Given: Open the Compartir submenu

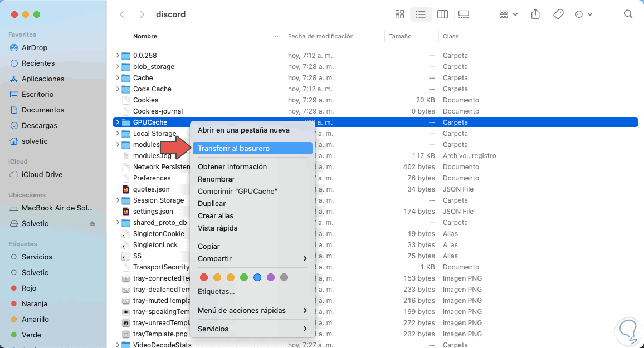Looking at the screenshot, I should [252, 258].
